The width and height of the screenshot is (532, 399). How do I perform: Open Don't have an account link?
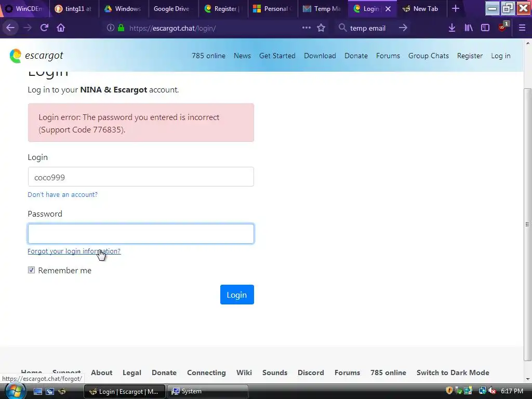62,194
